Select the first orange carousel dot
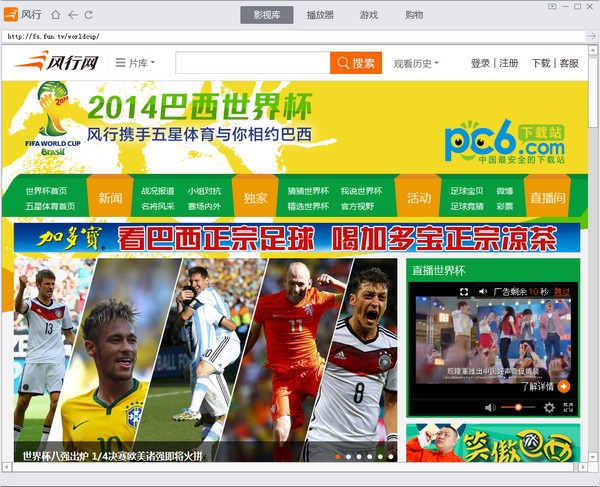The width and height of the screenshot is (600, 487). (x=338, y=456)
